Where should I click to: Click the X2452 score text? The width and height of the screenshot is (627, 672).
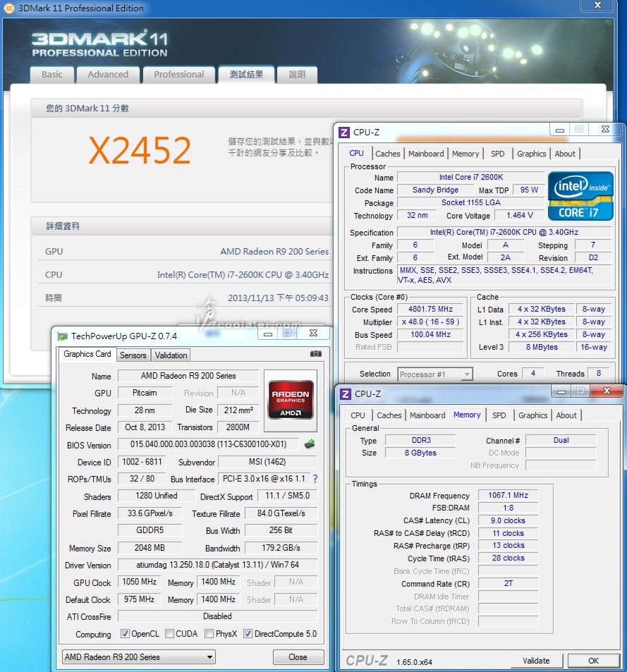tap(139, 150)
